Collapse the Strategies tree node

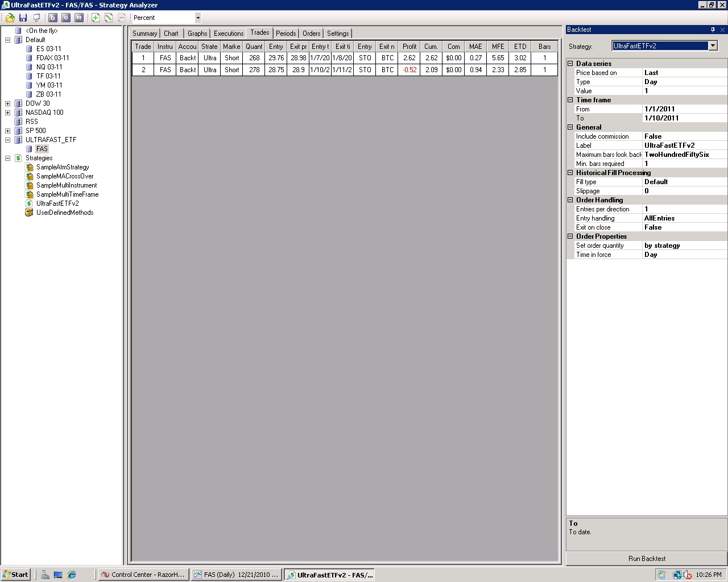8,158
